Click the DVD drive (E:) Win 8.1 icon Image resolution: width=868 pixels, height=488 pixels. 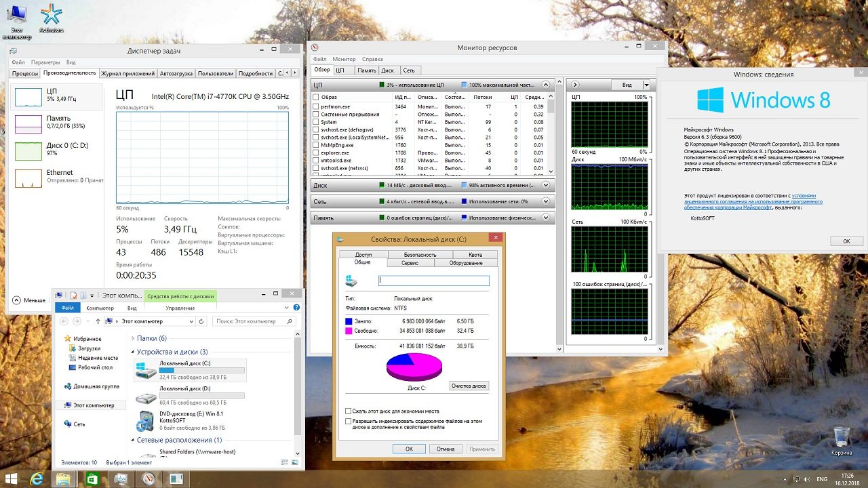coord(145,420)
